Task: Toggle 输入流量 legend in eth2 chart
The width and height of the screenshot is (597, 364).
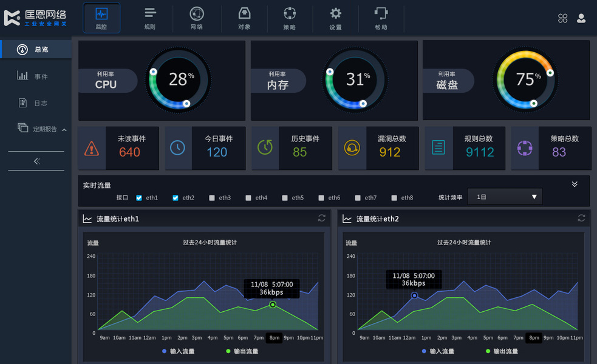Action: (x=438, y=351)
